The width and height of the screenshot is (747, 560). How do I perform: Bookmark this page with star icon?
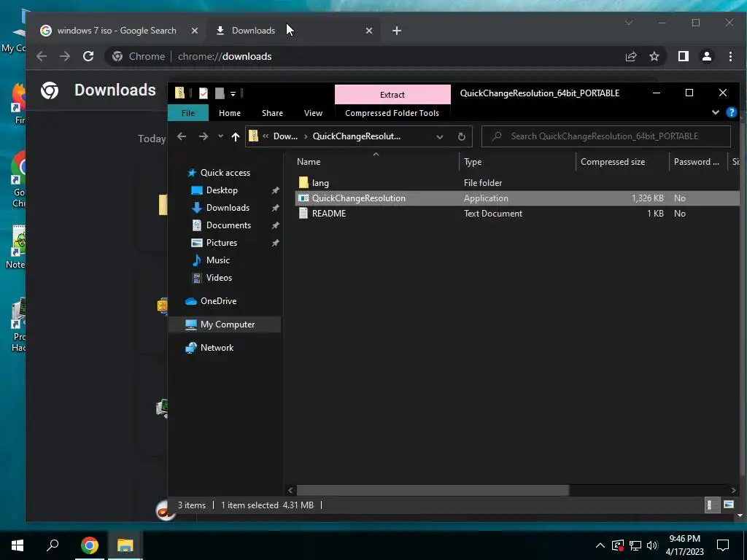coord(654,56)
